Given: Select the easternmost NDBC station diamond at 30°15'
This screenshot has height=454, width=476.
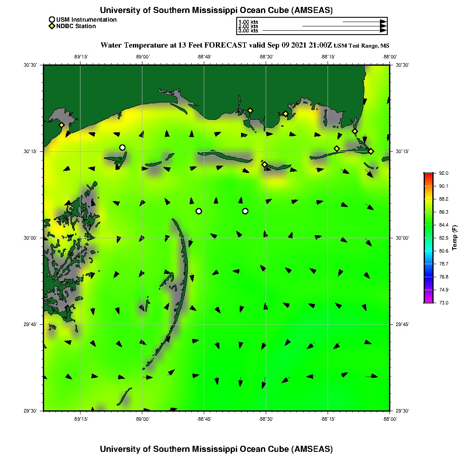Looking at the screenshot, I should (371, 151).
